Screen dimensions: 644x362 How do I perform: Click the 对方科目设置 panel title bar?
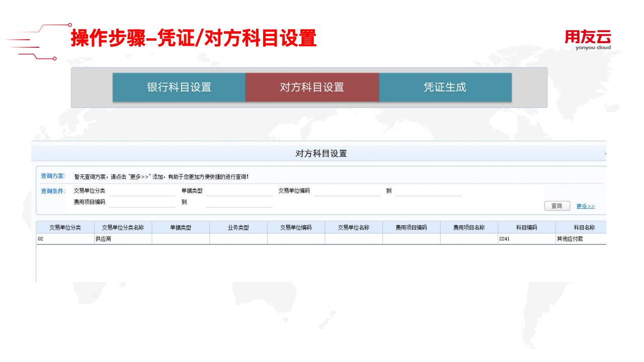pos(319,154)
